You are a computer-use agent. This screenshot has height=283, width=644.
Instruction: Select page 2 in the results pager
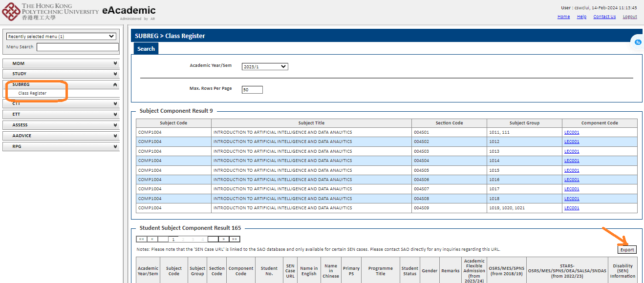183,240
